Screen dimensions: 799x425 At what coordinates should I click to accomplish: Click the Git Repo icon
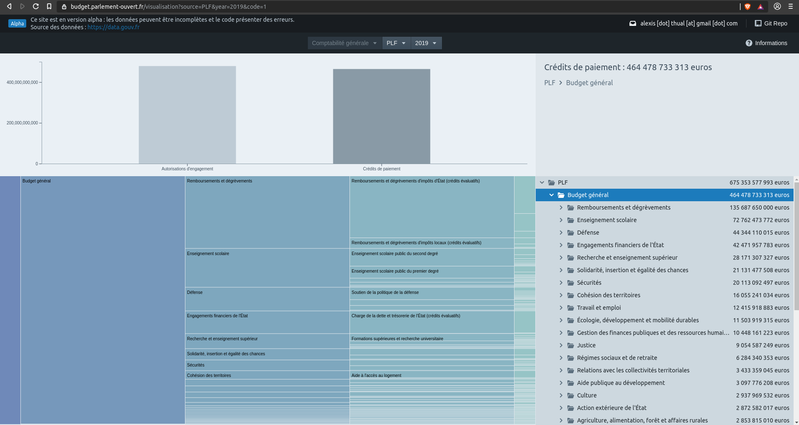758,23
